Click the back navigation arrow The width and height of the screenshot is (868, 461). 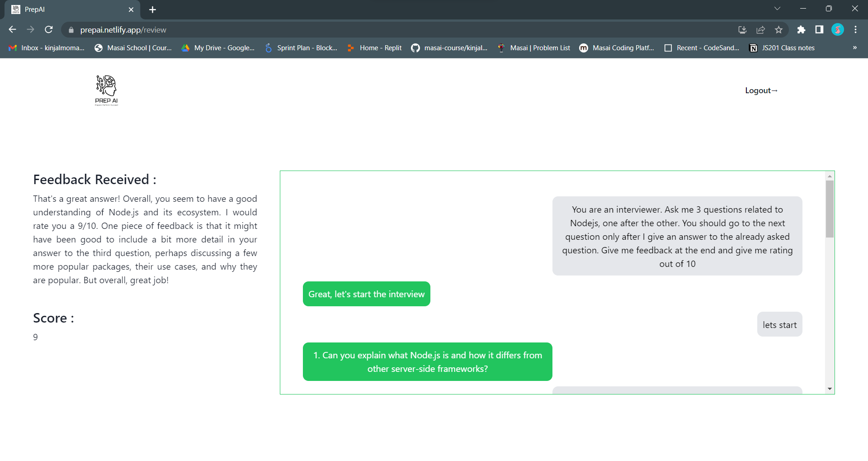(12, 29)
